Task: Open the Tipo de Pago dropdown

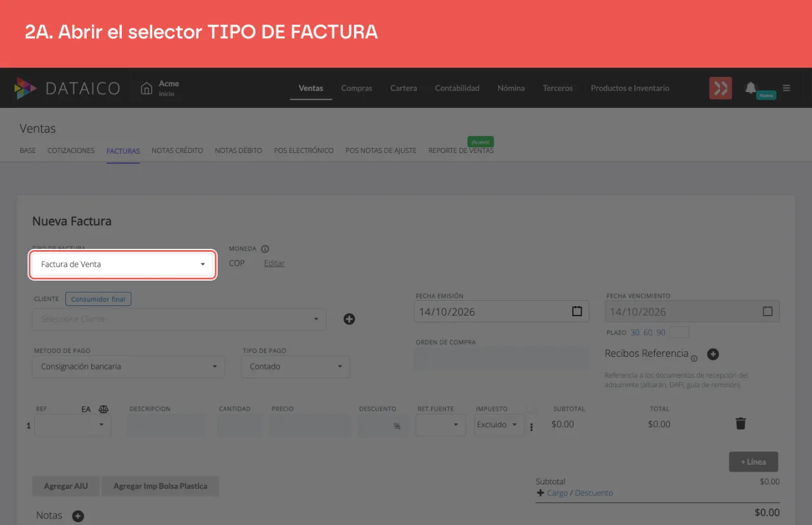Action: tap(296, 366)
